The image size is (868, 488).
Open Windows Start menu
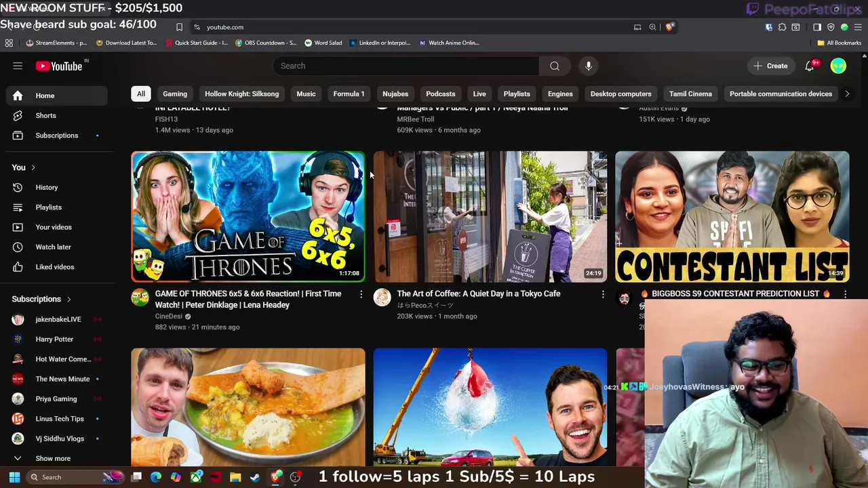[x=14, y=477]
